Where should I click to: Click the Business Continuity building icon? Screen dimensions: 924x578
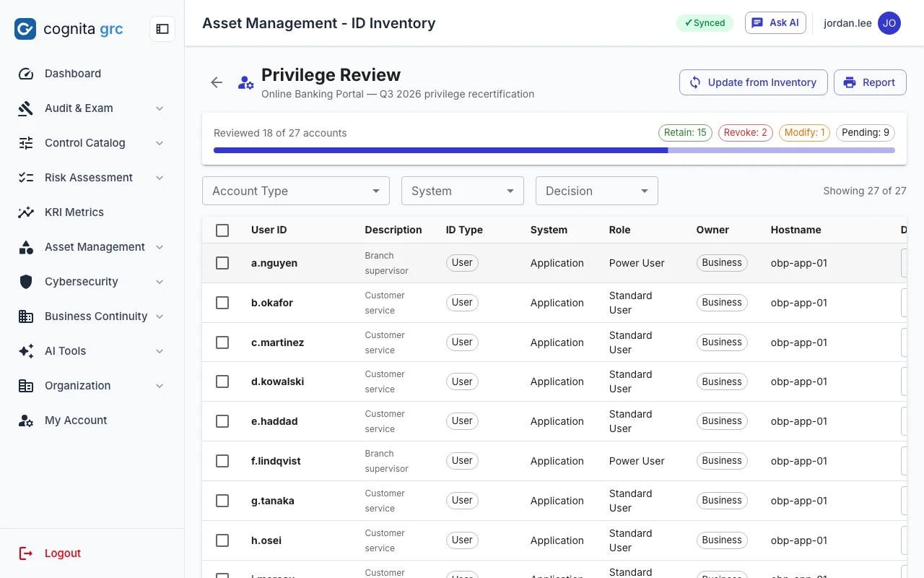pyautogui.click(x=26, y=316)
